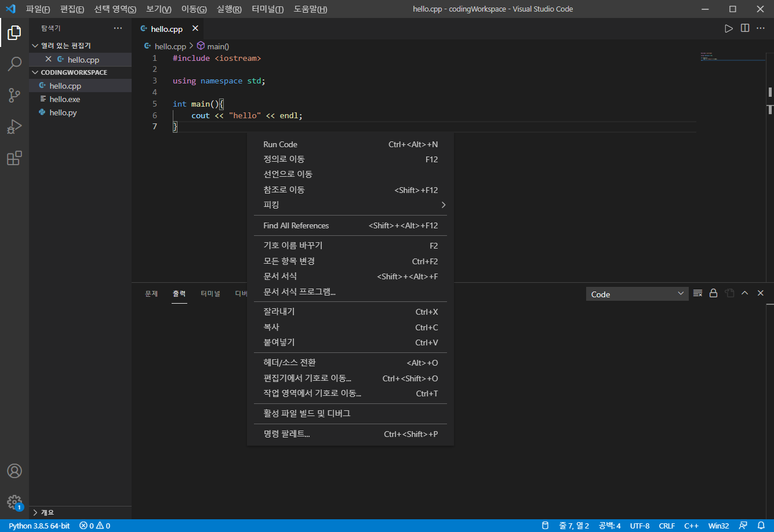Choose 명령 팔레트... in context menu
774x532 pixels.
click(350, 434)
